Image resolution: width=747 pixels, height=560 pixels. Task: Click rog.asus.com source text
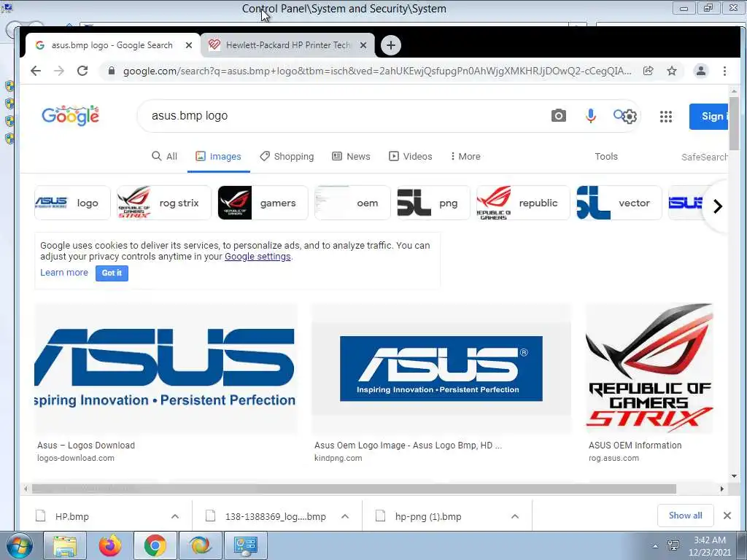click(x=614, y=458)
